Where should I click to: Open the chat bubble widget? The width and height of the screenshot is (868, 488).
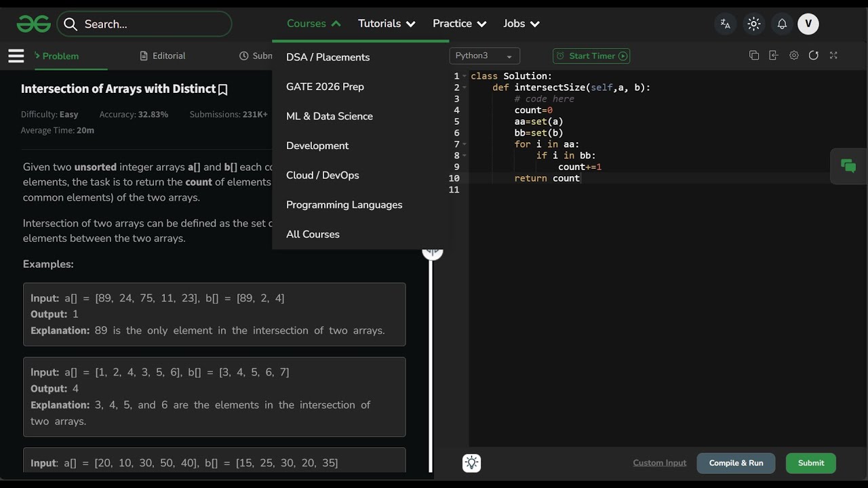(848, 165)
